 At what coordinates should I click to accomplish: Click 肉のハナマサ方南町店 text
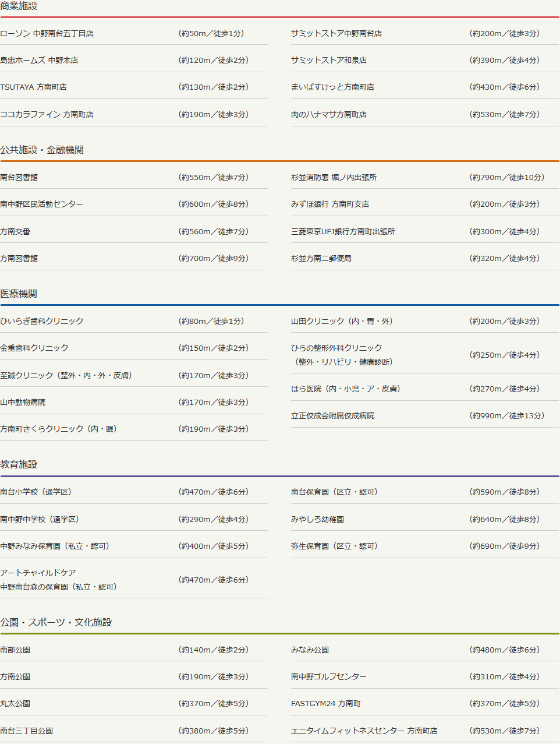[x=329, y=114]
